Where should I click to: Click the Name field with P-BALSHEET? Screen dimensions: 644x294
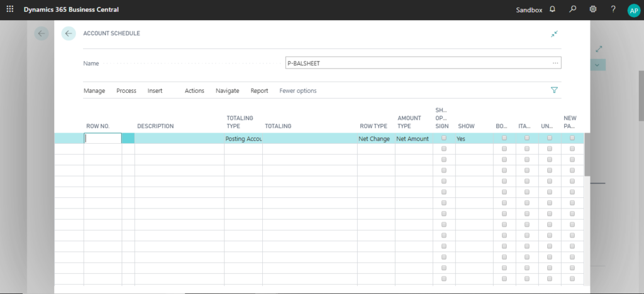tap(423, 63)
